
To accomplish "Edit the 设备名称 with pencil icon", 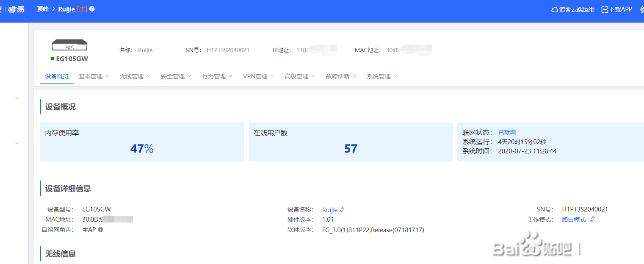I will [343, 210].
